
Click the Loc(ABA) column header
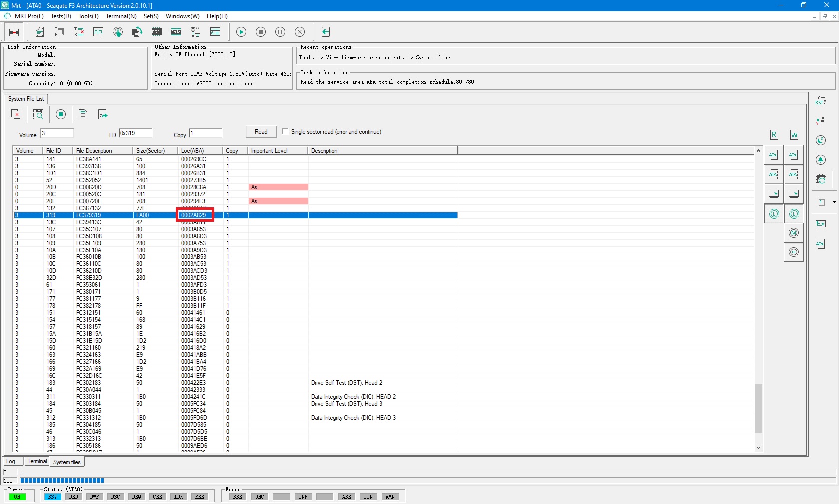pos(200,151)
